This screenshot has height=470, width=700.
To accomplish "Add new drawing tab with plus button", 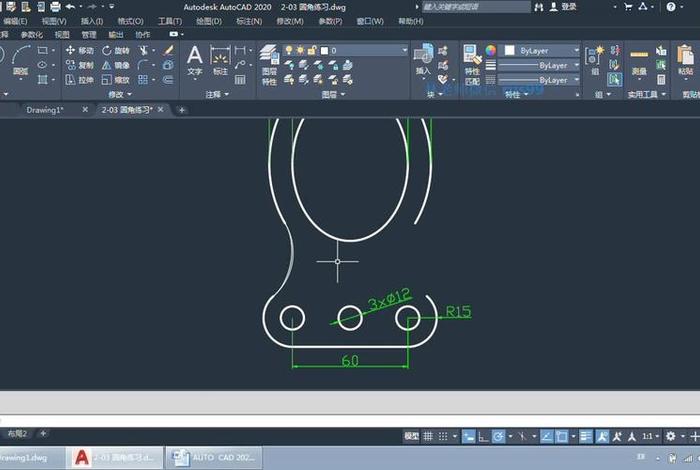I will 182,110.
